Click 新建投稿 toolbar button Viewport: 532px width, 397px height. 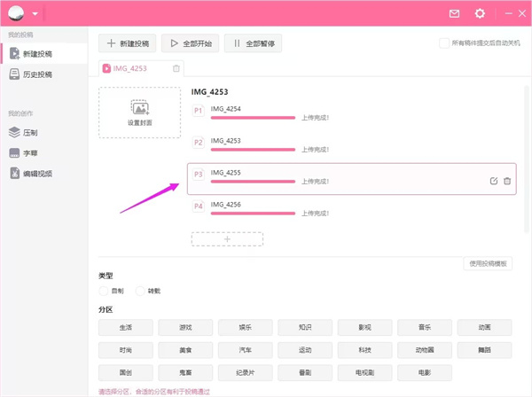128,43
